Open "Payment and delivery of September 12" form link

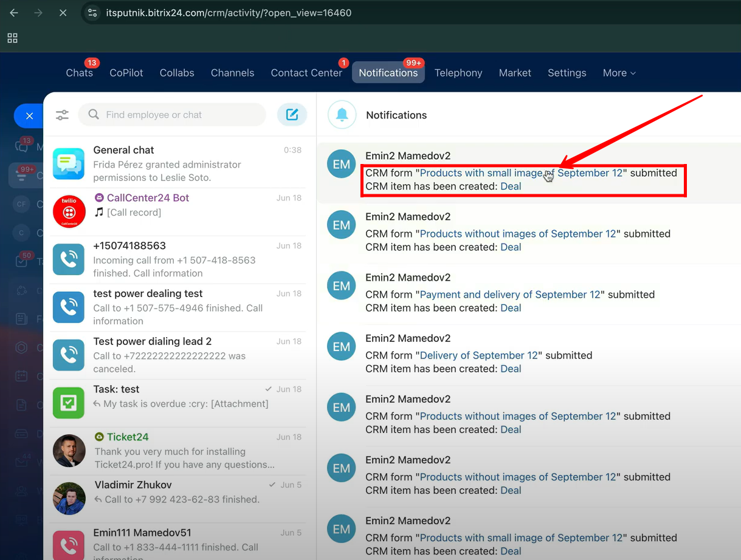[x=510, y=295]
